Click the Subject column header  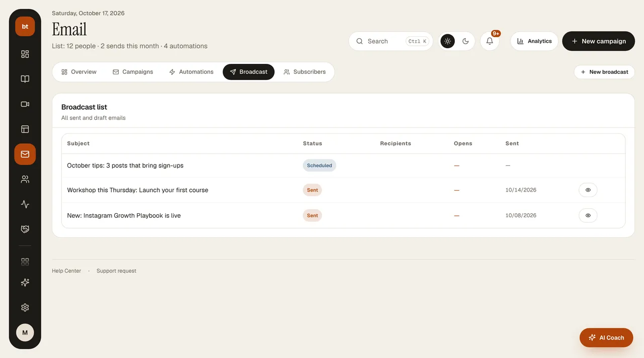78,143
